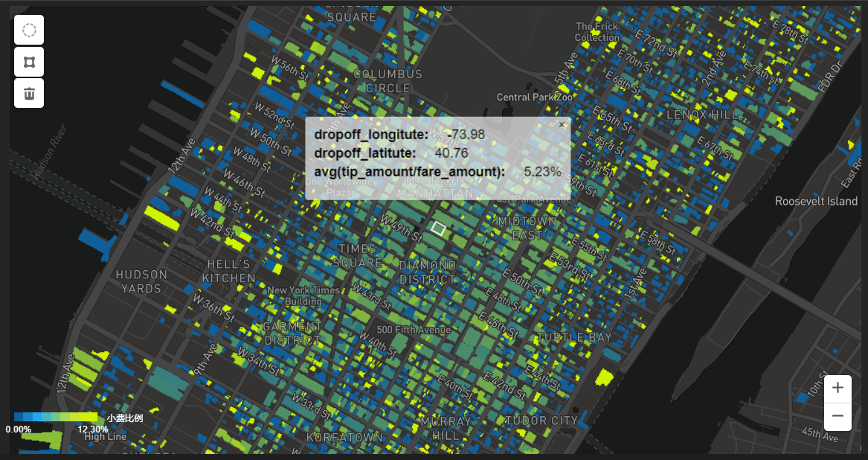Zoom in with the plus button
The image size is (868, 460).
tap(838, 387)
